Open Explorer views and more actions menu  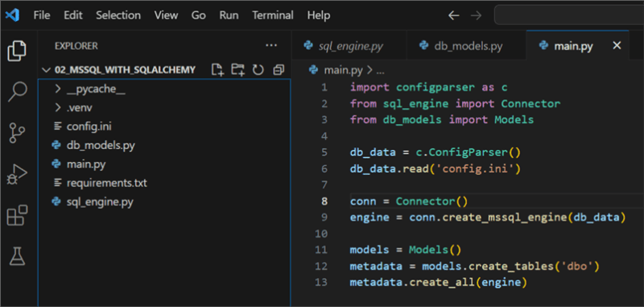pyautogui.click(x=271, y=46)
